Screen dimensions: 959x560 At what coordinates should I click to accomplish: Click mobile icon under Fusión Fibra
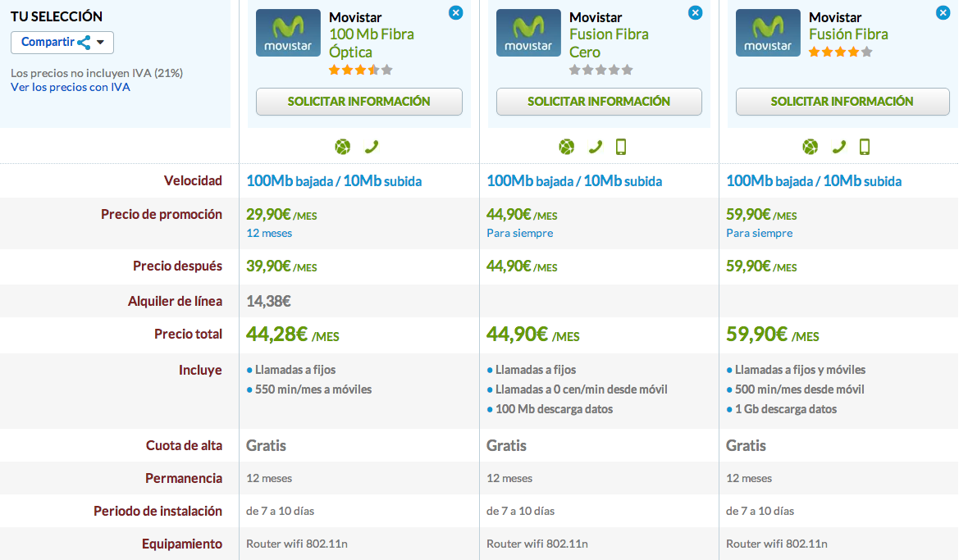[864, 147]
